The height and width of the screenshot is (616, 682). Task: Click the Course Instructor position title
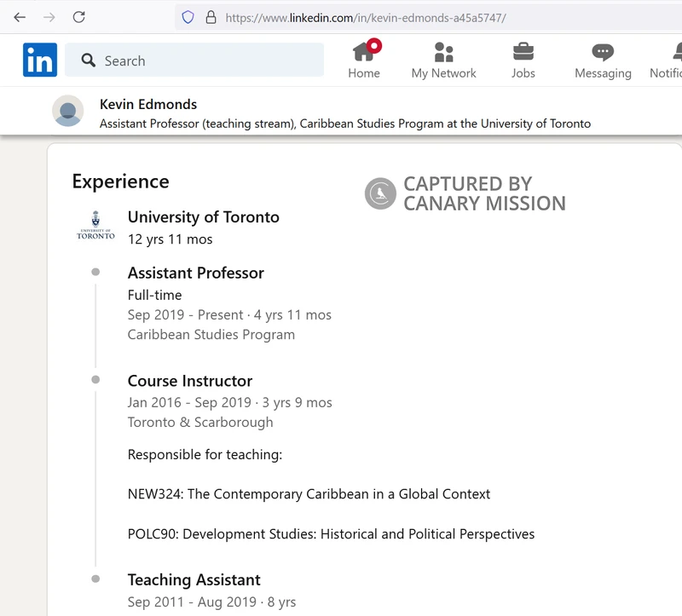coord(190,381)
